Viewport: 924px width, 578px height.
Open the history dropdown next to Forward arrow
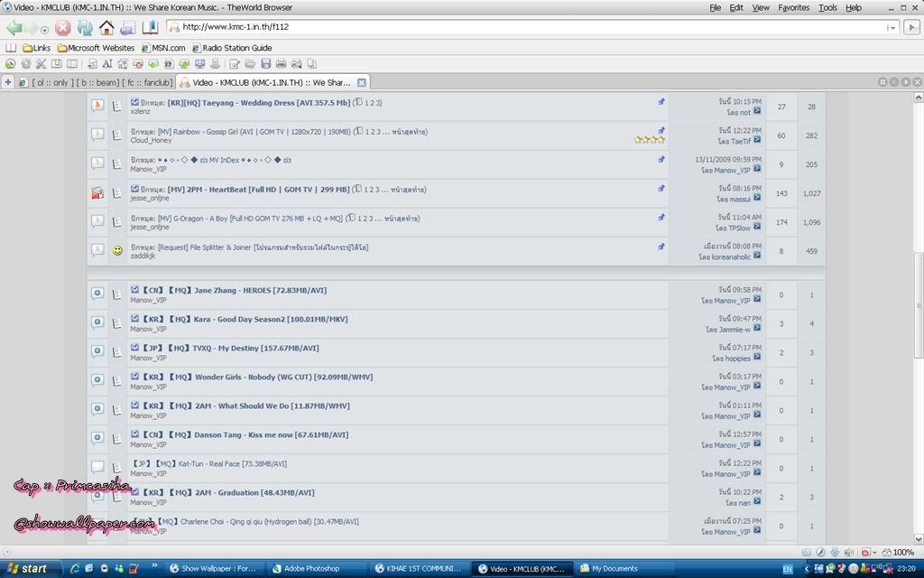pos(44,30)
